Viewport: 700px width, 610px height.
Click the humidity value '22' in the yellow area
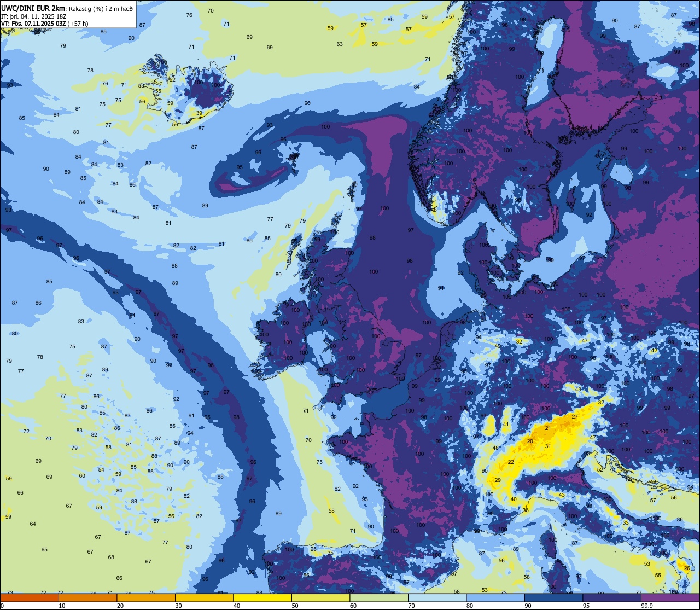pos(511,462)
